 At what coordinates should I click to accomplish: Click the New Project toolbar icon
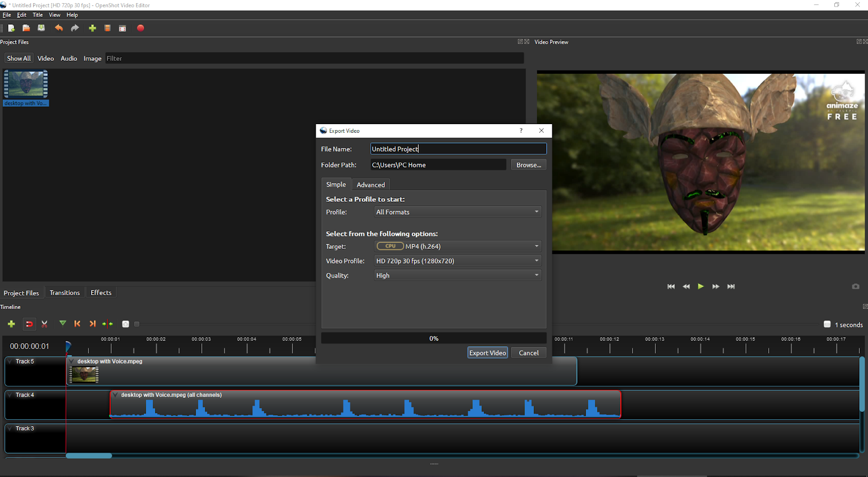tap(11, 28)
